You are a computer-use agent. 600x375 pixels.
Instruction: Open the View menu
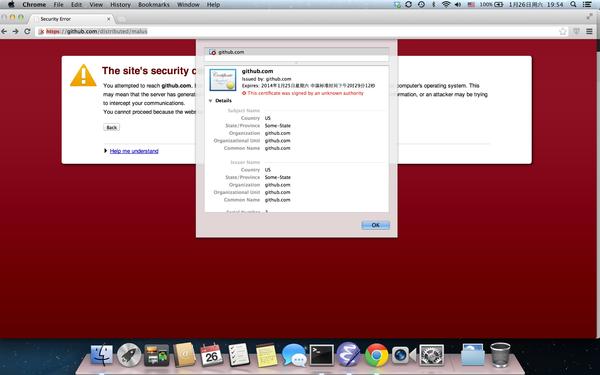(x=96, y=5)
